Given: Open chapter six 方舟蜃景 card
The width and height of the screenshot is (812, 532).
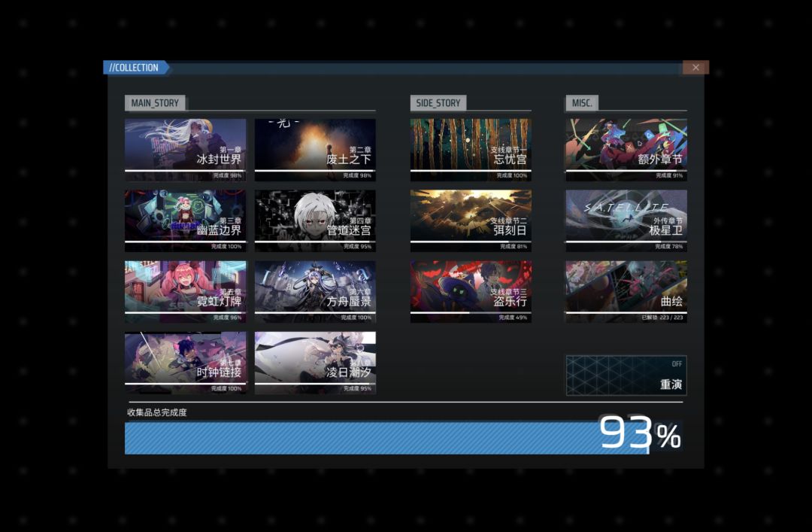Looking at the screenshot, I should click(x=315, y=291).
